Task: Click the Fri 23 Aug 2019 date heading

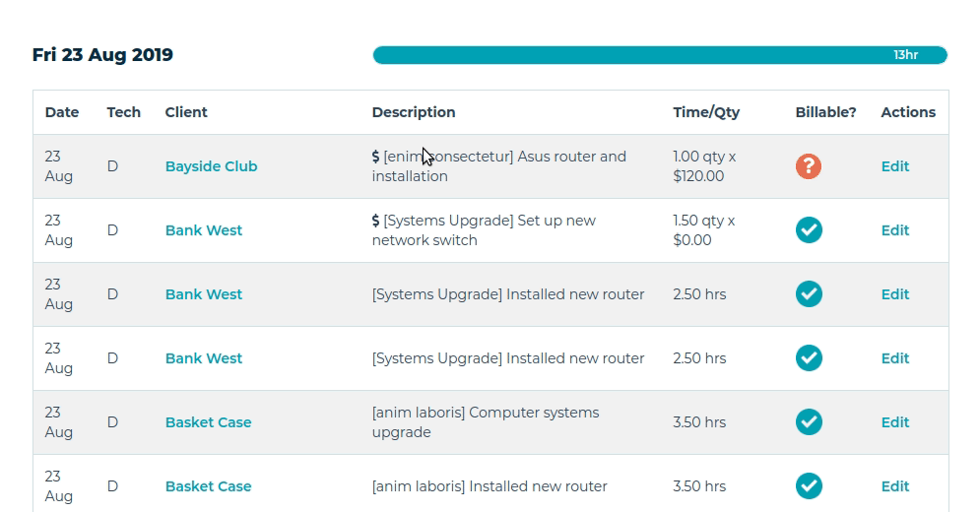Action: point(102,55)
